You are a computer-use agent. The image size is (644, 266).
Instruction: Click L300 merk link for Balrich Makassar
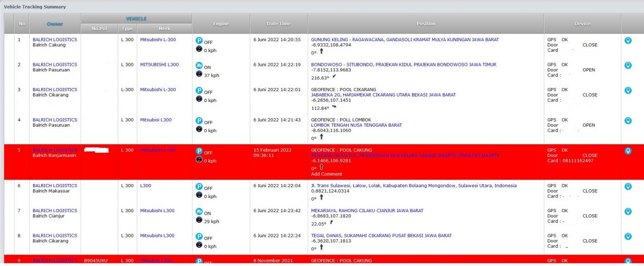pyautogui.click(x=145, y=186)
